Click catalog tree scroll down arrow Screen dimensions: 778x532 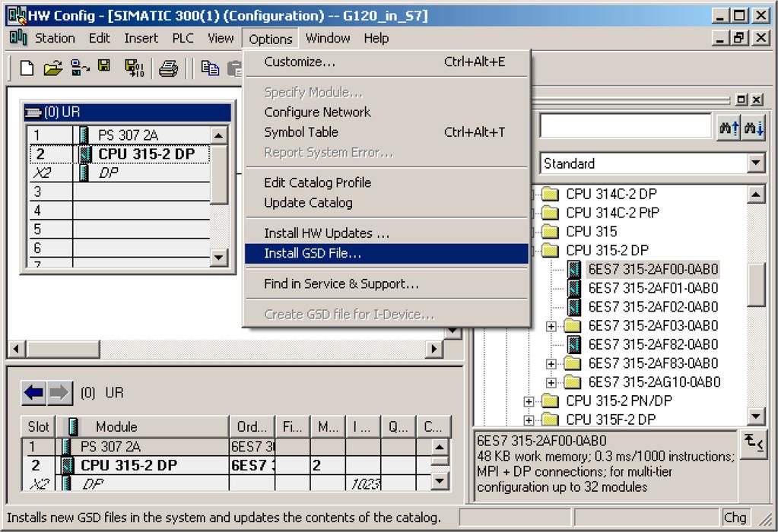click(756, 416)
